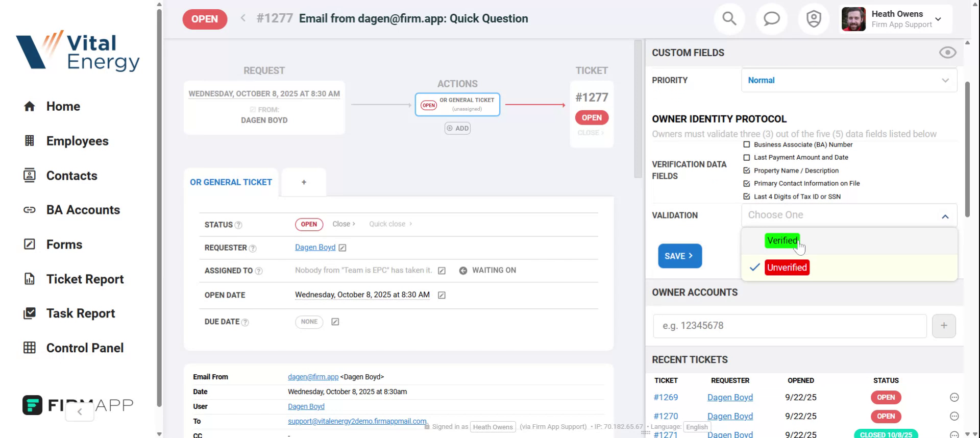Viewport: 980px width, 438px height.
Task: Click the plus button for owner accounts
Action: click(x=943, y=326)
